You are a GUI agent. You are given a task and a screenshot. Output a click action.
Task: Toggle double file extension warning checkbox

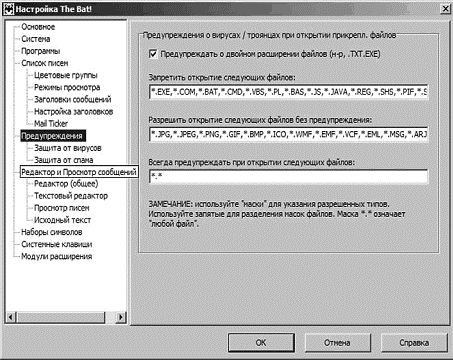(153, 54)
